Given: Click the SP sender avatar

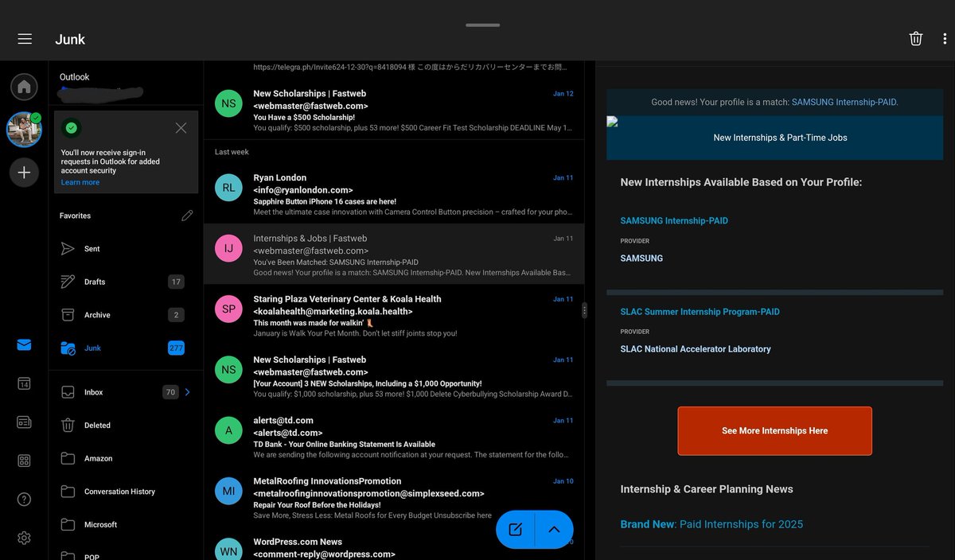Looking at the screenshot, I should click(x=228, y=309).
